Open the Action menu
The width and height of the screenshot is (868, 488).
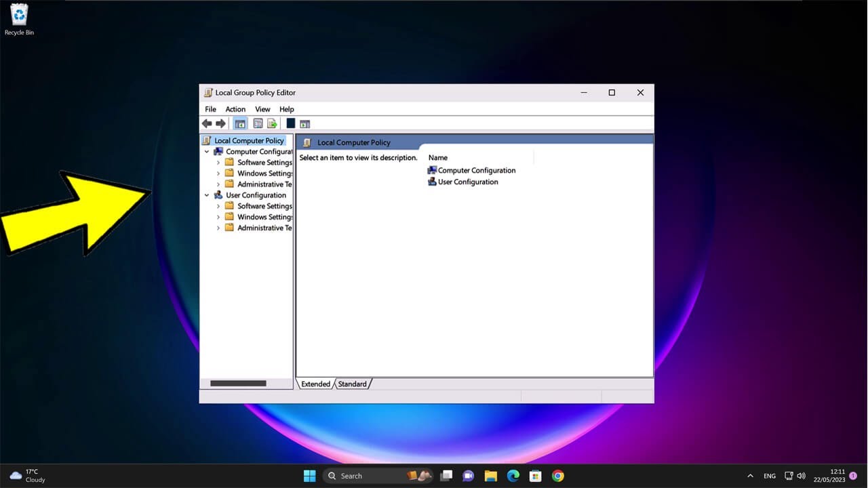click(235, 109)
